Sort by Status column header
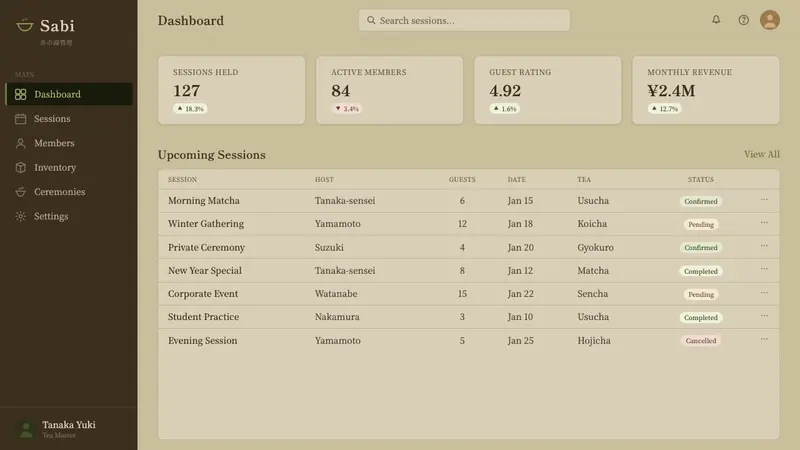 tap(701, 180)
